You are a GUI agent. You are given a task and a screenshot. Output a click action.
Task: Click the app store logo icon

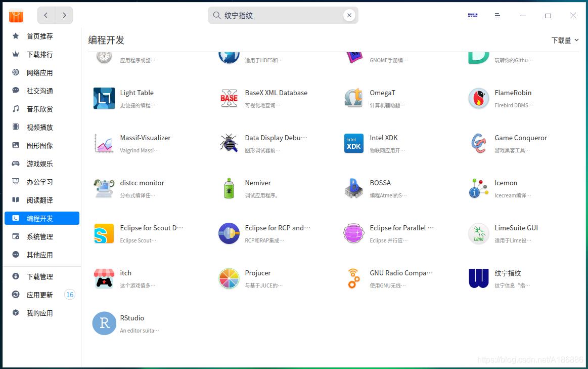pyautogui.click(x=16, y=15)
